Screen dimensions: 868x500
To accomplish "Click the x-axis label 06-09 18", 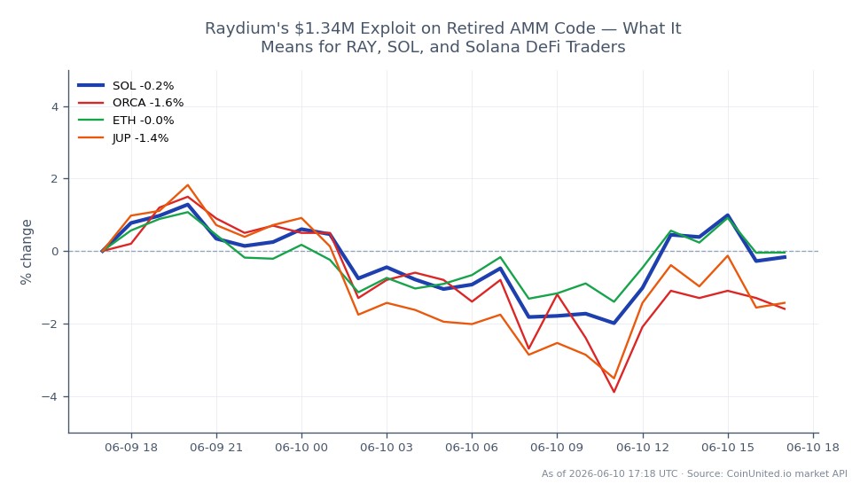I will tap(131, 448).
